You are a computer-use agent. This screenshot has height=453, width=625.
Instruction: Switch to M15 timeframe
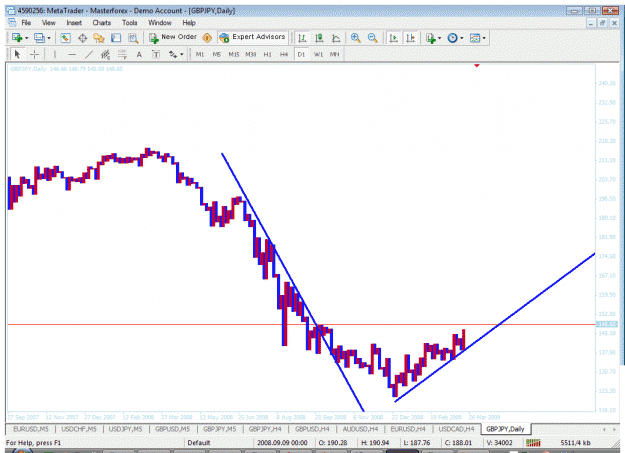point(234,54)
